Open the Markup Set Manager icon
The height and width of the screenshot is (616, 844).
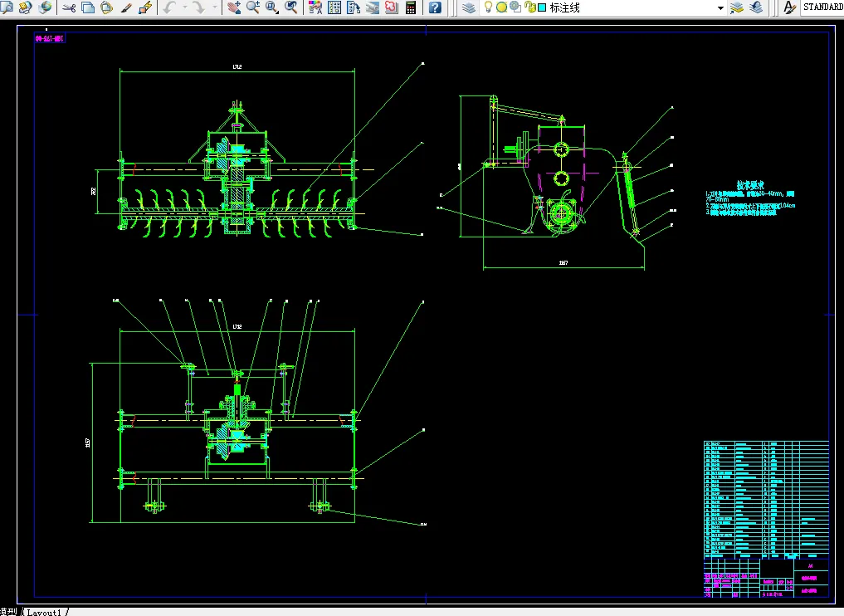pos(392,7)
